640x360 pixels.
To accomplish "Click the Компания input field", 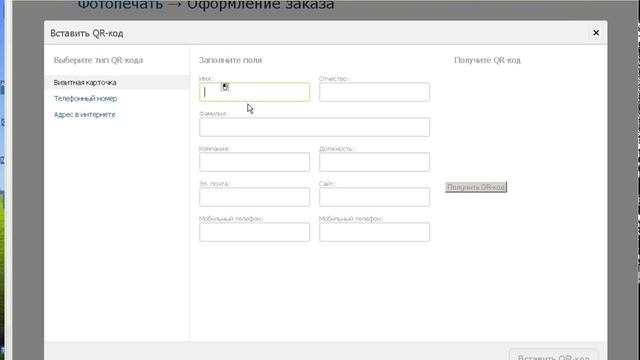I will coord(254,162).
